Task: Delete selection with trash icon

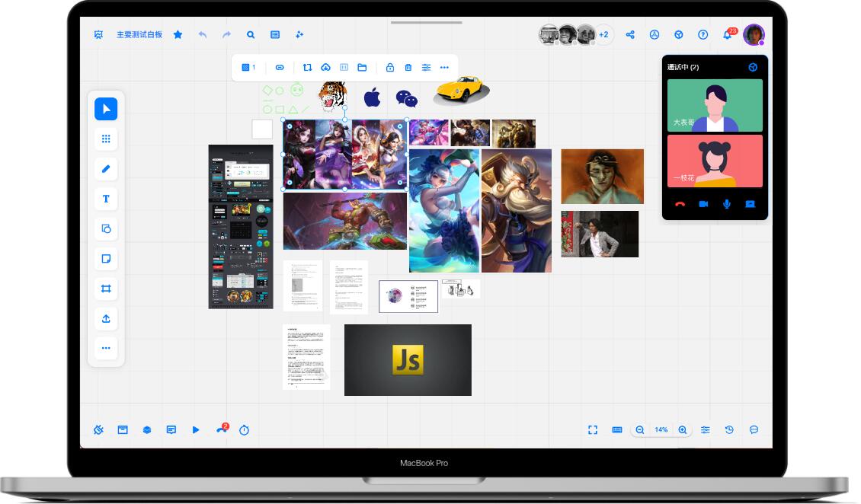Action: 408,68
